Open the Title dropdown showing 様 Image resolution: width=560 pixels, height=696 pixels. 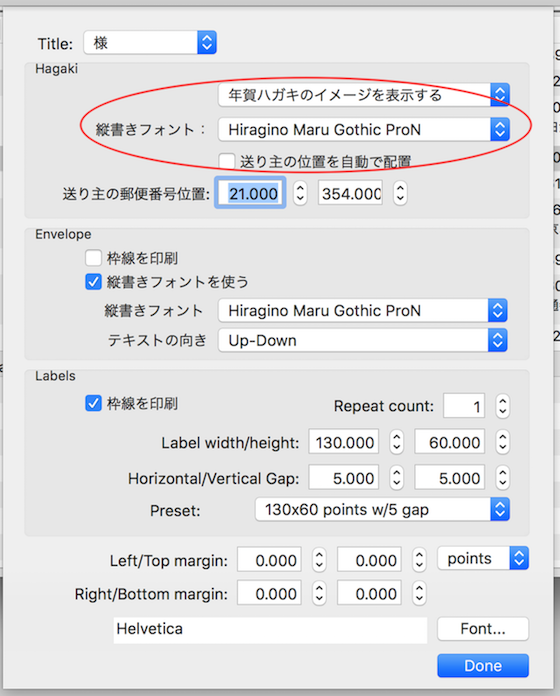(150, 43)
